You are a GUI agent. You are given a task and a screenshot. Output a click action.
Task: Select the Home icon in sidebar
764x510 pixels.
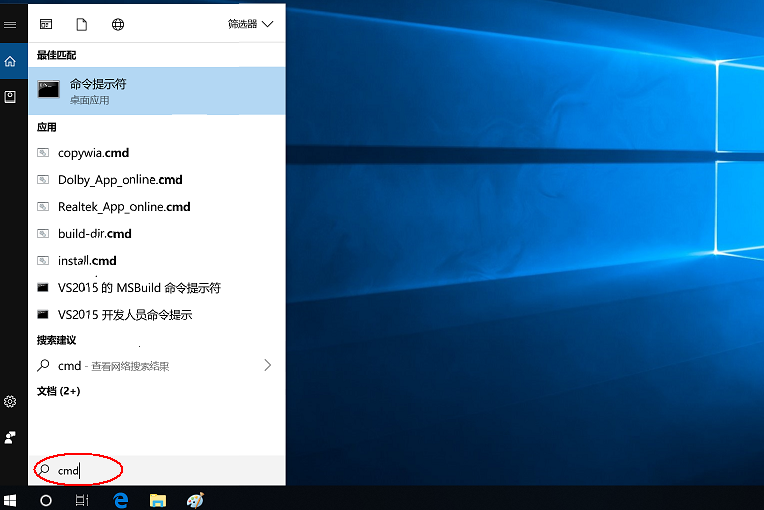click(x=10, y=61)
